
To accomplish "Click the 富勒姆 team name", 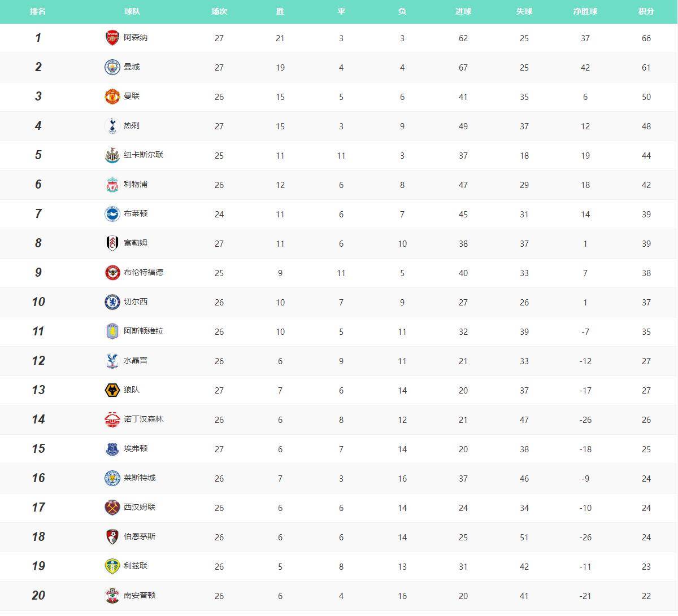I will click(x=136, y=243).
